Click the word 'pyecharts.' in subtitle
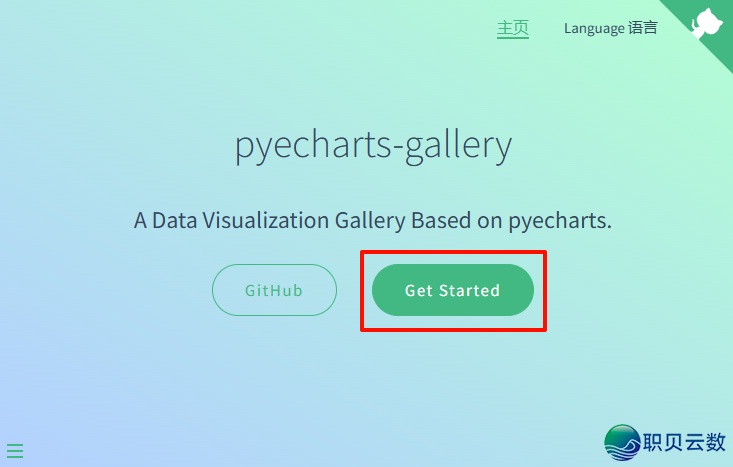This screenshot has width=733, height=467. click(560, 221)
